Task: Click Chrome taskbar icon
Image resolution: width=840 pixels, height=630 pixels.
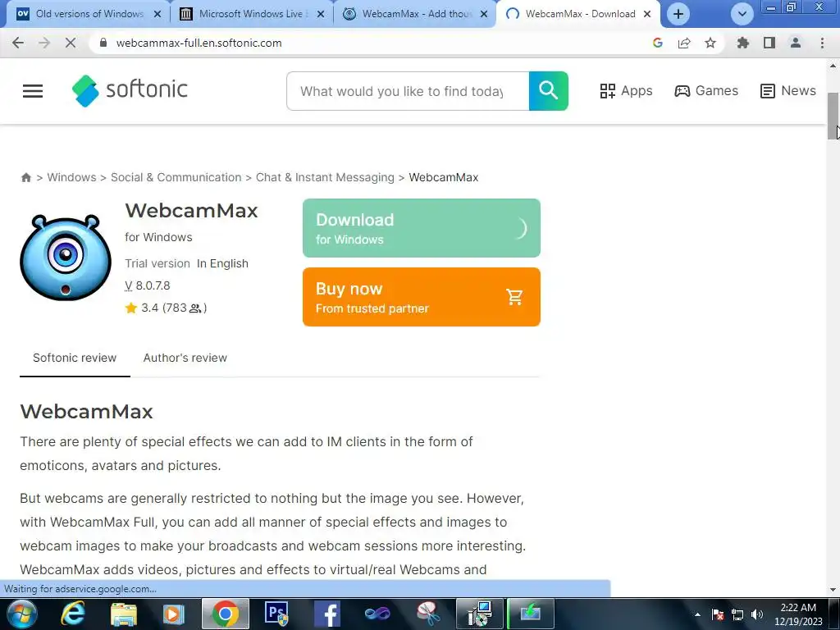Action: [225, 614]
